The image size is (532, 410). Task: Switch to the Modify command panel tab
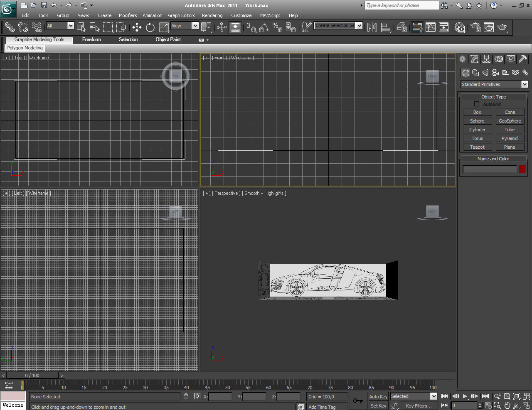474,59
